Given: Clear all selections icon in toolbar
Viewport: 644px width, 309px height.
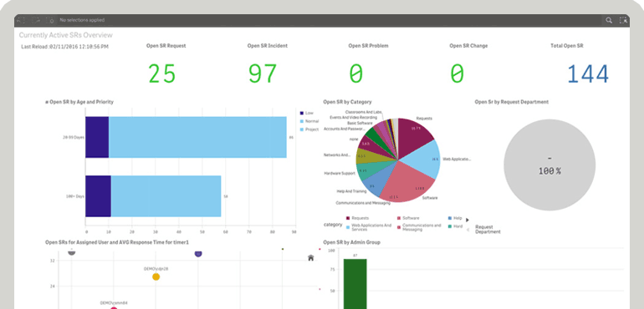Looking at the screenshot, I should (x=50, y=20).
